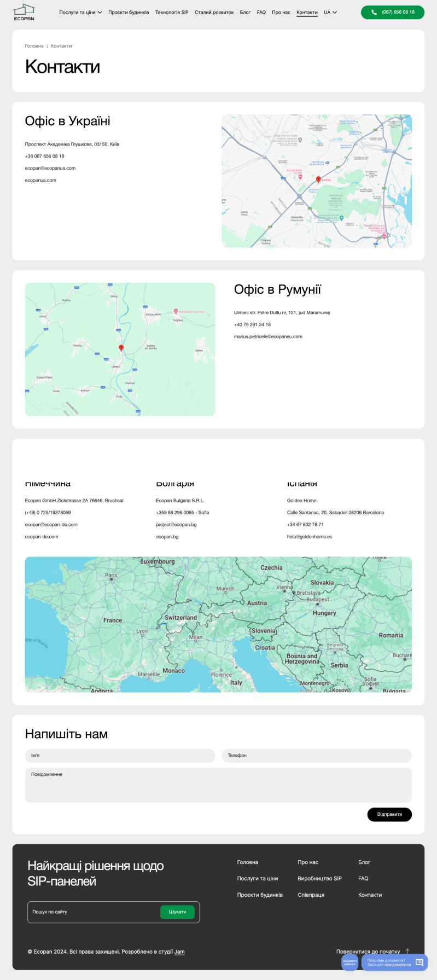Click the 'Головна' breadcrumb link
Image resolution: width=437 pixels, height=980 pixels.
(34, 46)
